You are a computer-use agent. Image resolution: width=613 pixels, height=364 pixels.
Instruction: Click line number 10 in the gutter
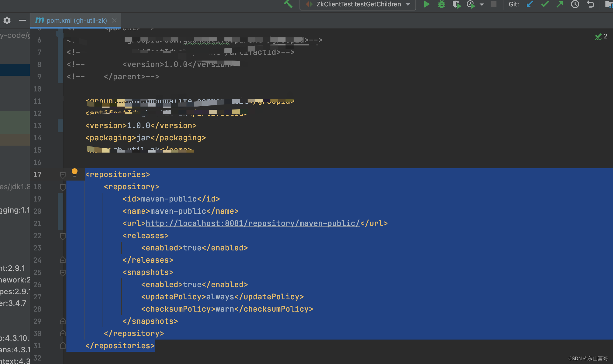click(37, 89)
